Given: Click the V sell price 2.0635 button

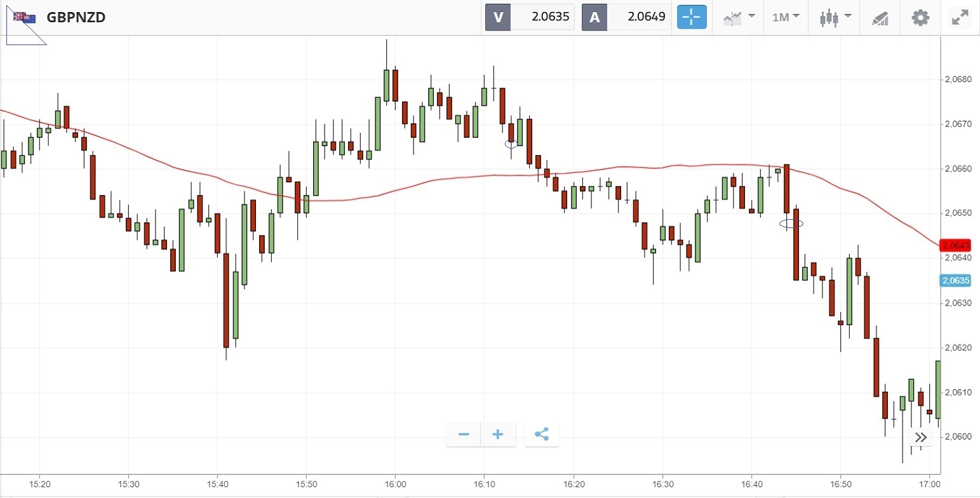Looking at the screenshot, I should click(530, 17).
